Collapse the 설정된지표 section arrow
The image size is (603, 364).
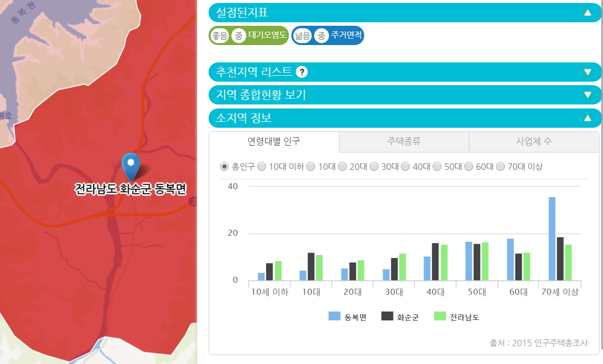point(588,13)
